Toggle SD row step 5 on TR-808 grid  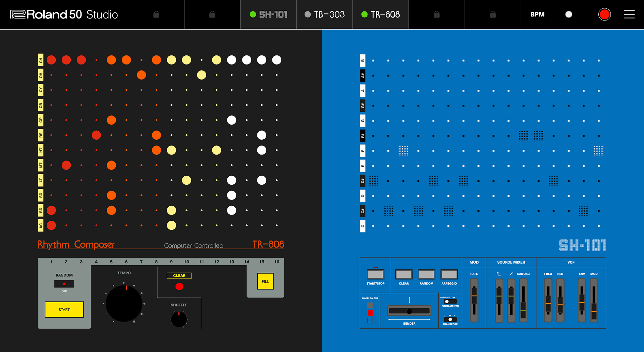tap(111, 195)
